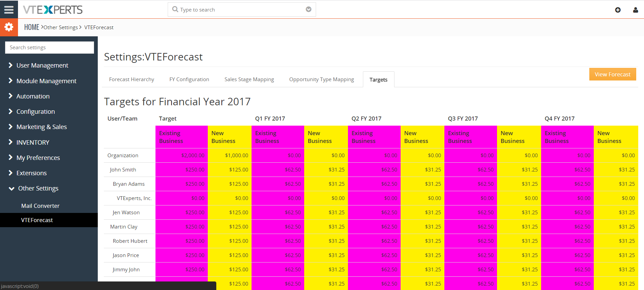Select the John Smith row name

click(x=123, y=170)
